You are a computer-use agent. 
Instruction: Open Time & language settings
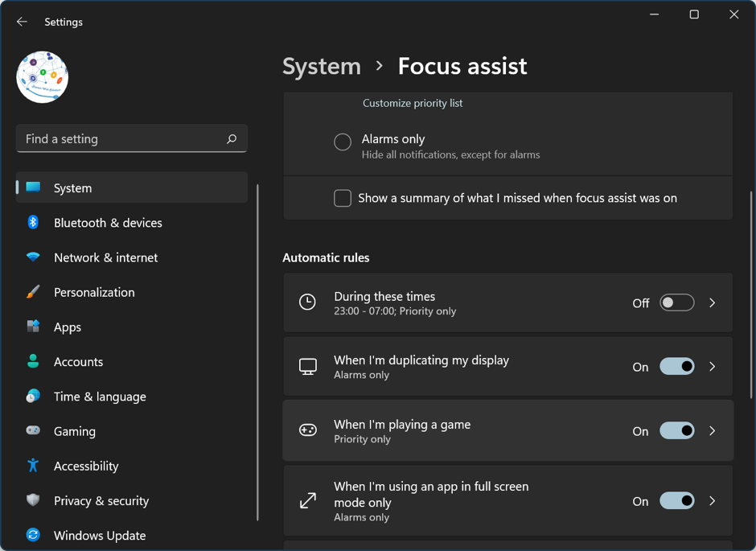[x=132, y=397]
